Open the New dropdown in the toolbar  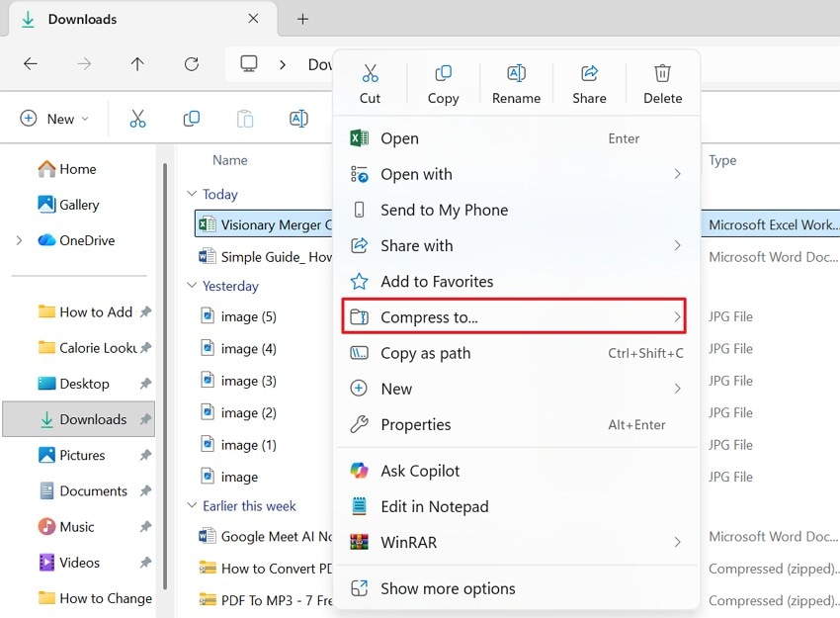coord(54,118)
